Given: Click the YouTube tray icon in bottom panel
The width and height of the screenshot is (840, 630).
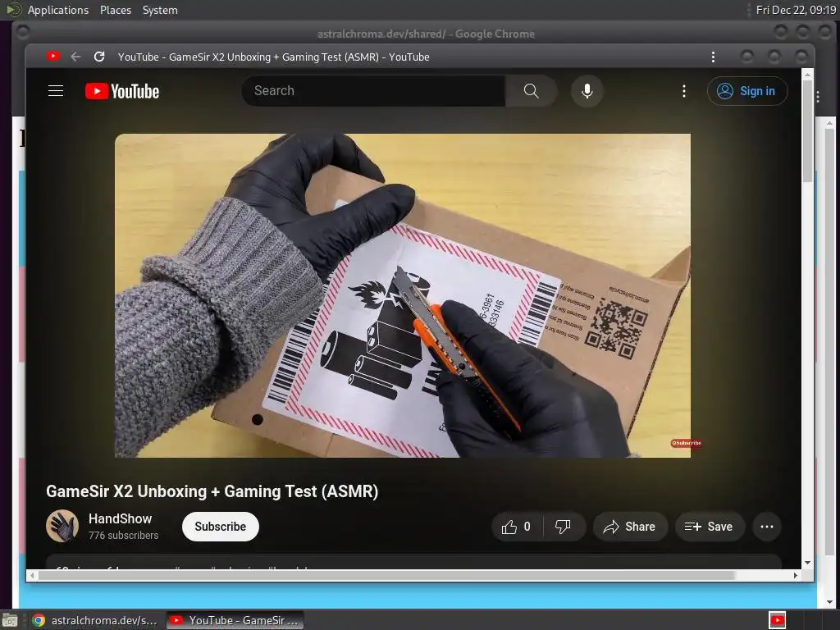Looking at the screenshot, I should coord(777,620).
